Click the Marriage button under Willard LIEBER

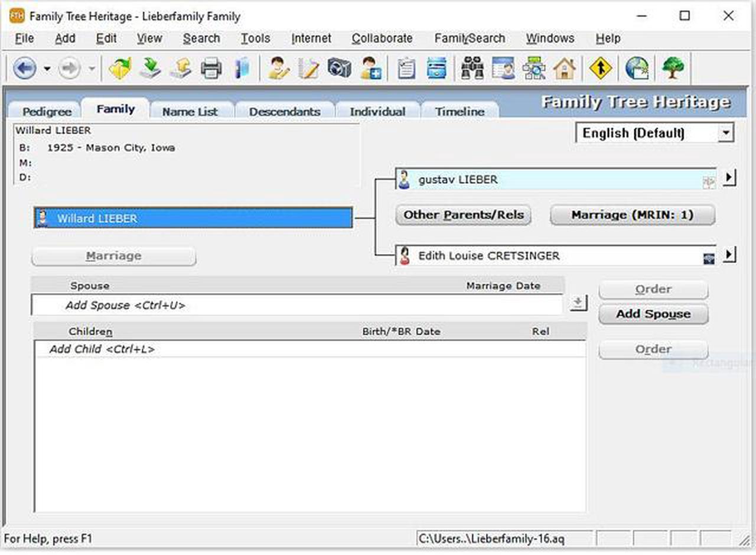click(x=113, y=256)
